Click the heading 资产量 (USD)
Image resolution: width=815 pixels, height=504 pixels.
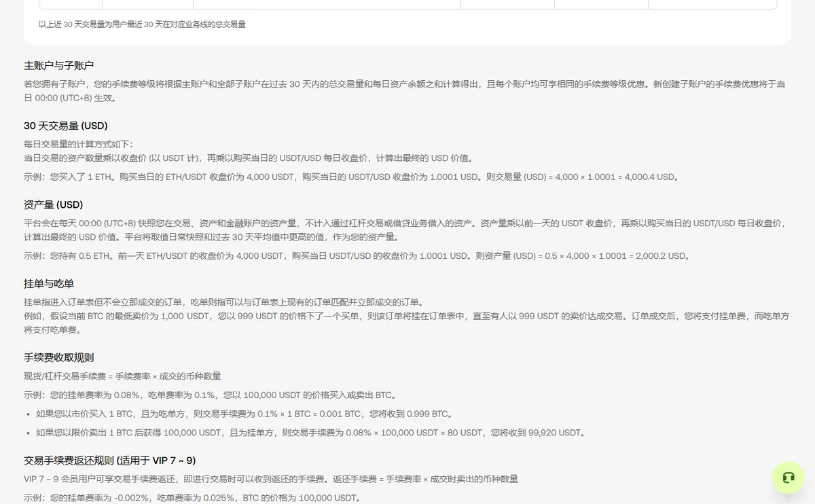pos(54,204)
